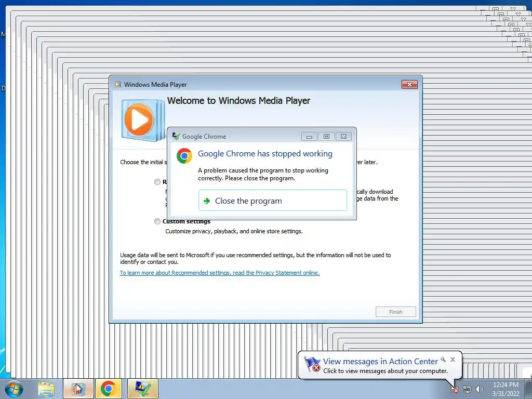Open File Explorer from the taskbar
This screenshot has height=399, width=532.
coord(46,389)
